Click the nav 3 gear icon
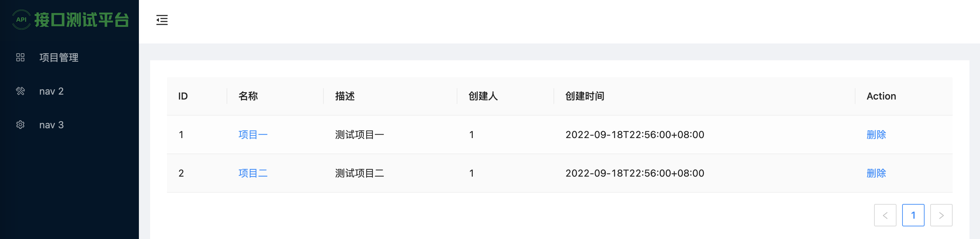 click(20, 125)
